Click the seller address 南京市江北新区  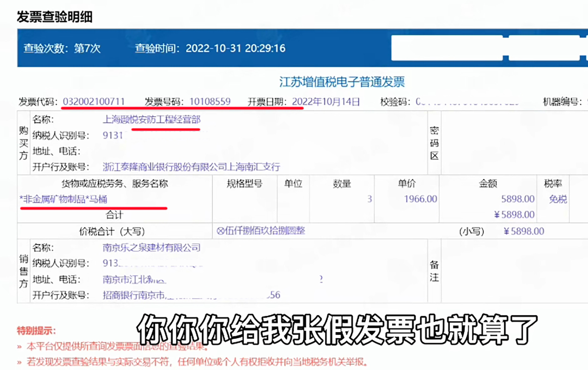coord(134,279)
